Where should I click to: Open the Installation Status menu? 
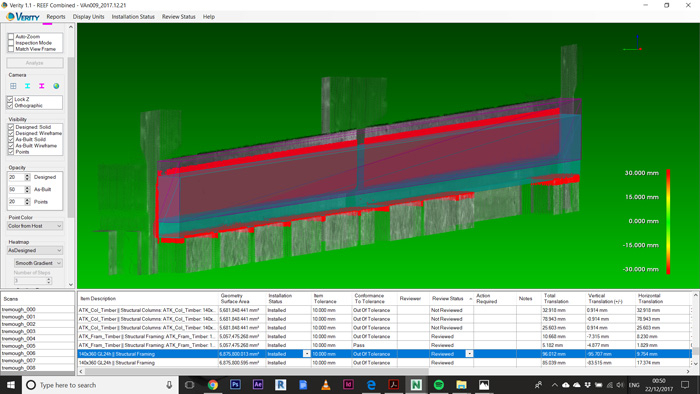[x=133, y=17]
